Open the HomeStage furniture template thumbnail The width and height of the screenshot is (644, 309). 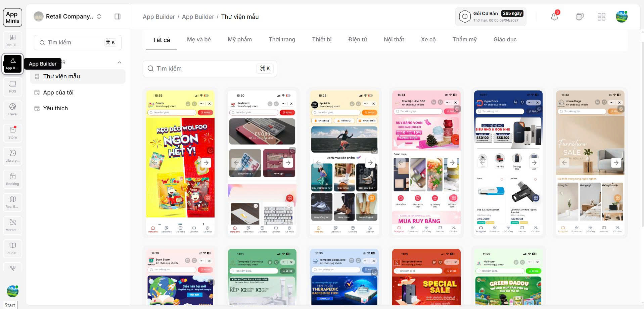coord(590,163)
